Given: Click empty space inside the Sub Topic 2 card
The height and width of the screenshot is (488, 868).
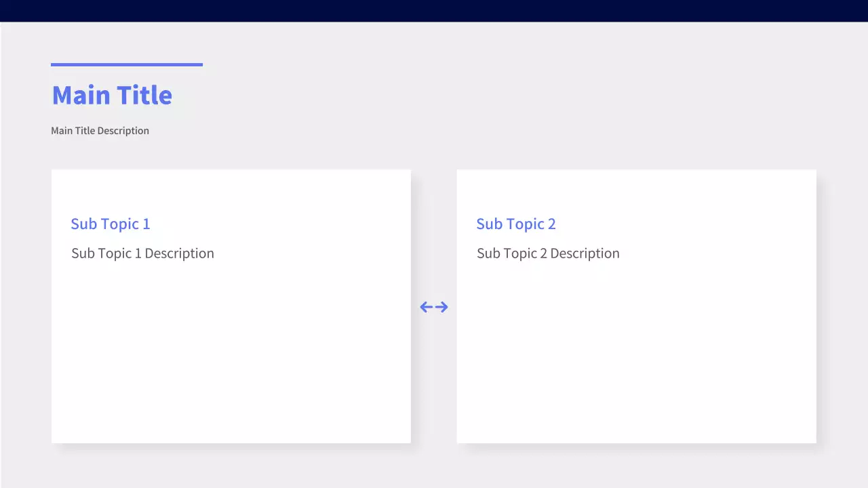Looking at the screenshot, I should tap(636, 359).
